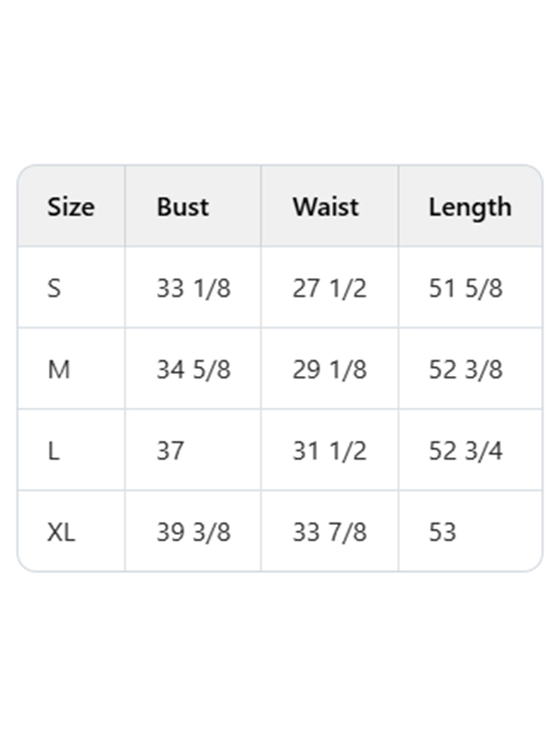The height and width of the screenshot is (735, 560).
Task: Click the length value 53
Action: 442,533
